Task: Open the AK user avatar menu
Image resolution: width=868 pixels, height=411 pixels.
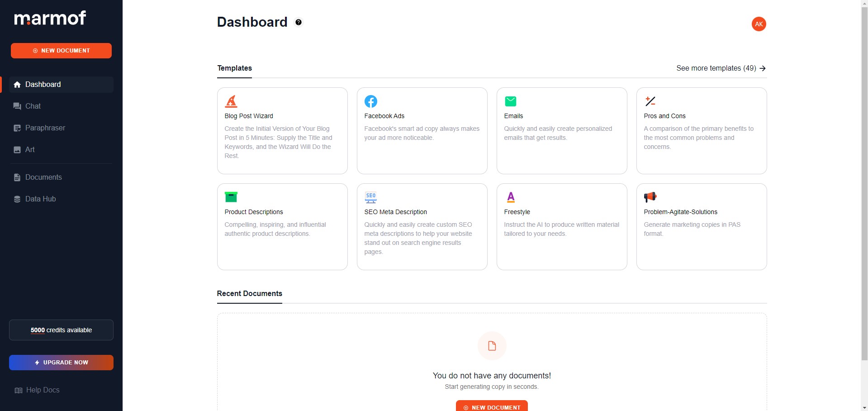Action: pos(759,24)
